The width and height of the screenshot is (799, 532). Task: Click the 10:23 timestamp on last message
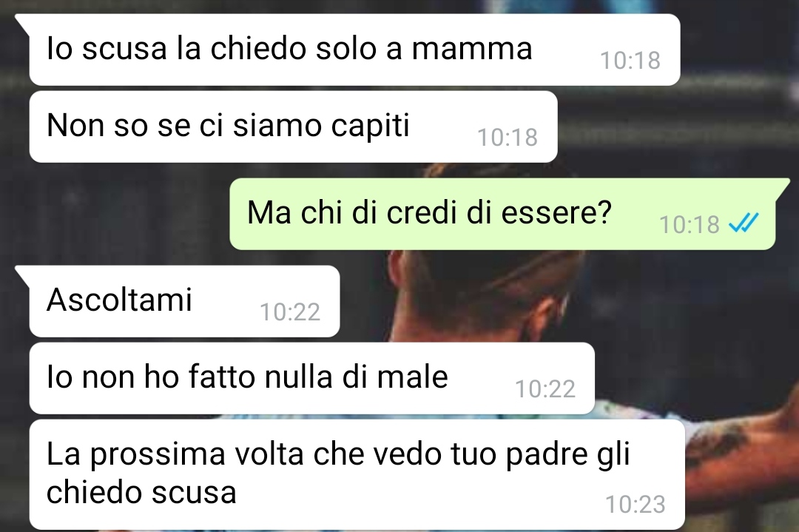coord(635,505)
